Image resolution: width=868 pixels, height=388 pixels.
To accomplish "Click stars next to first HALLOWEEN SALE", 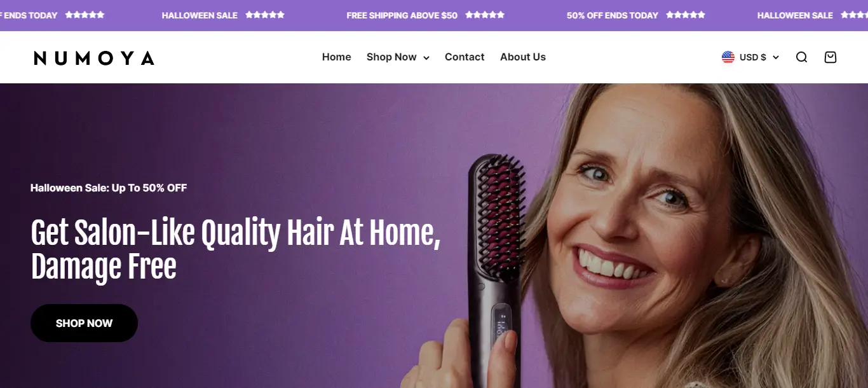I will (265, 15).
